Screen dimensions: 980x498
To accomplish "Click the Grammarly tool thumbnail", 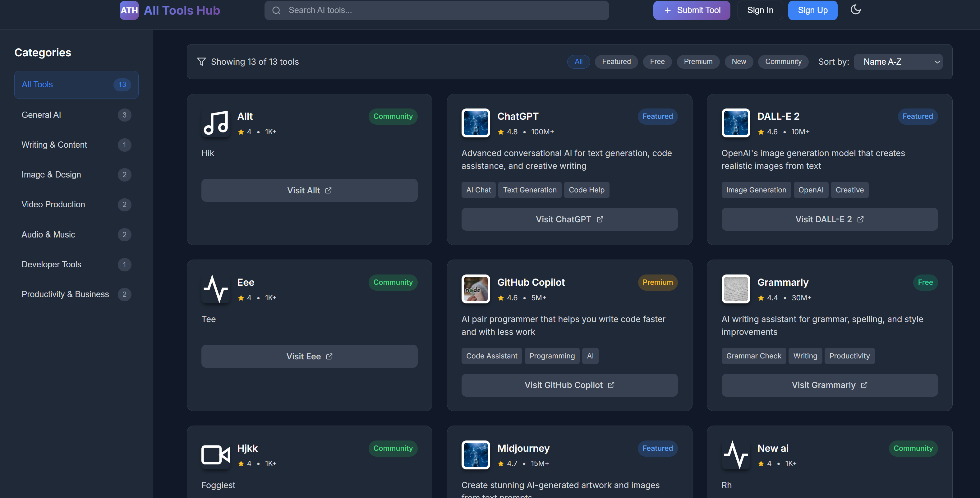I will tap(735, 289).
